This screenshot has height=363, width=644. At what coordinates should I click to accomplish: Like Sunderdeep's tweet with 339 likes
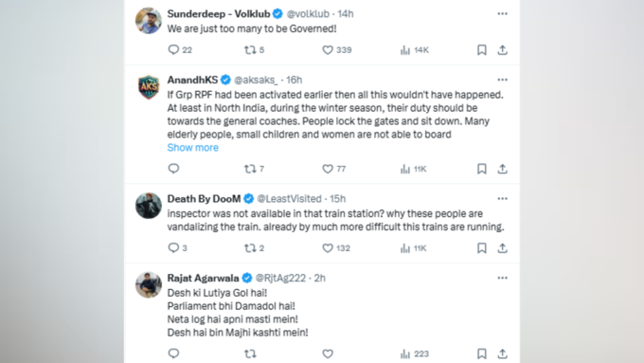coord(337,50)
